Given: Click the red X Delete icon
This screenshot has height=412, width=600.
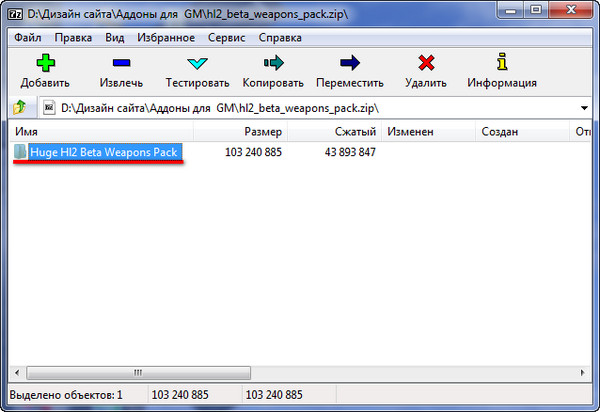Looking at the screenshot, I should point(426,63).
